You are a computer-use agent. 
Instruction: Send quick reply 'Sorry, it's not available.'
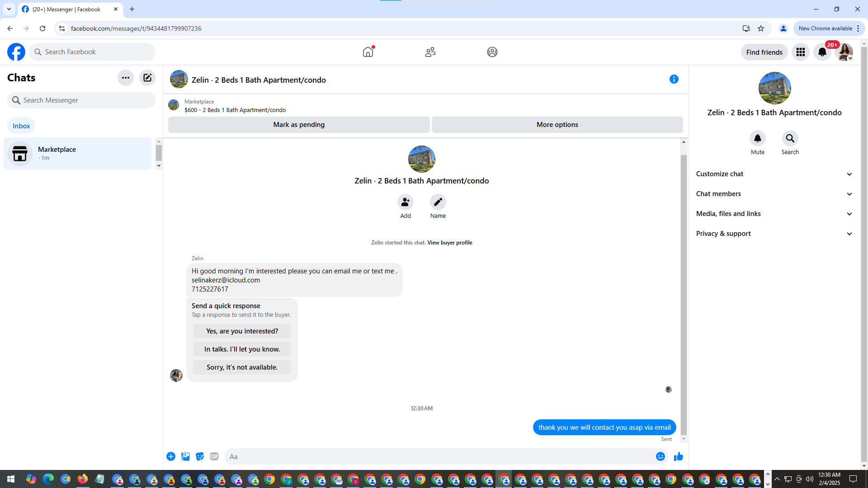(x=242, y=367)
